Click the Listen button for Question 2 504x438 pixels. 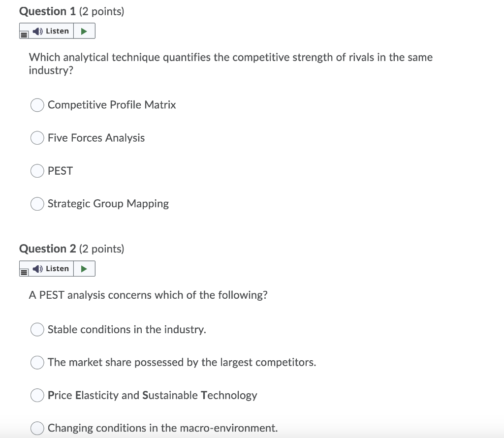click(x=51, y=268)
